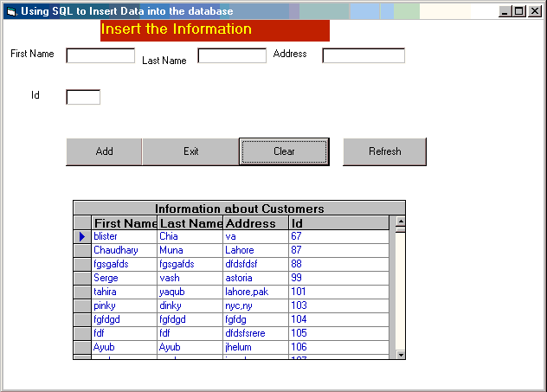Click the address cell 'fgfdg'
Image resolution: width=547 pixels, height=392 pixels.
[x=255, y=320]
